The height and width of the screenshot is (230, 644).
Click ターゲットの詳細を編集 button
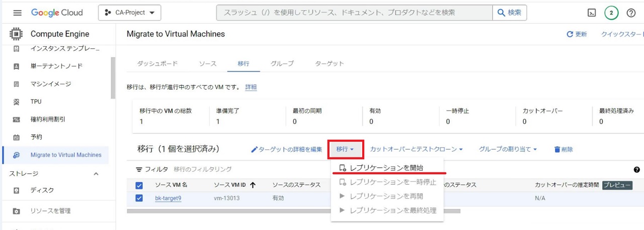pos(286,149)
